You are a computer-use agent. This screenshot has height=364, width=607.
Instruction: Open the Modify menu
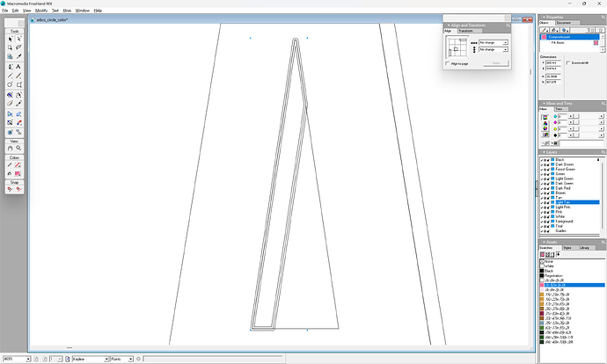click(x=40, y=11)
